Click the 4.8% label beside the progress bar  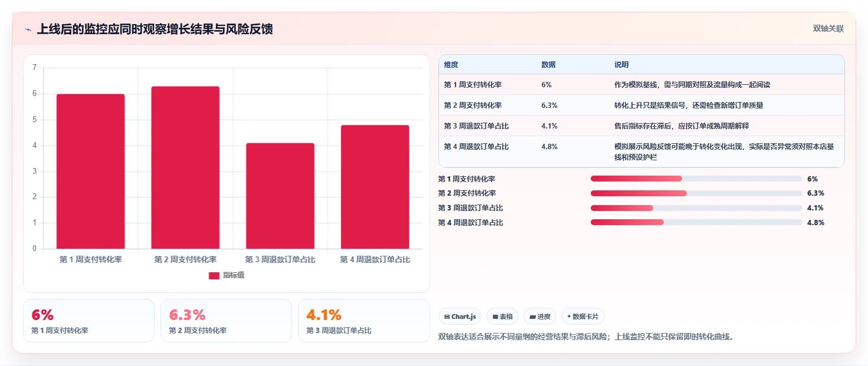[x=815, y=223]
